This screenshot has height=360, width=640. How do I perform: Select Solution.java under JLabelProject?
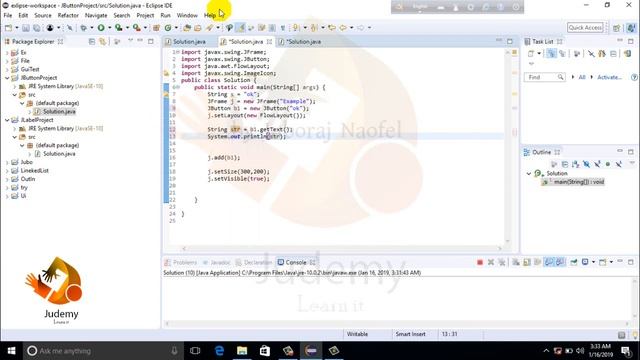coord(59,154)
